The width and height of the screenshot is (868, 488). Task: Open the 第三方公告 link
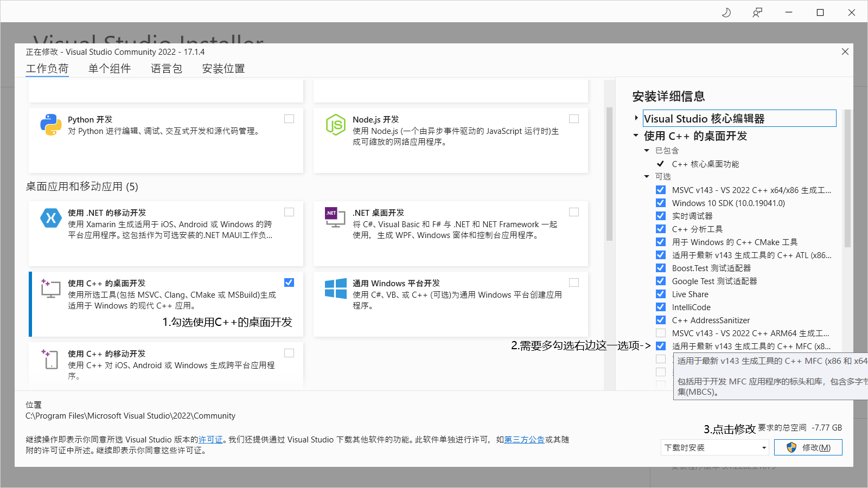tap(525, 440)
